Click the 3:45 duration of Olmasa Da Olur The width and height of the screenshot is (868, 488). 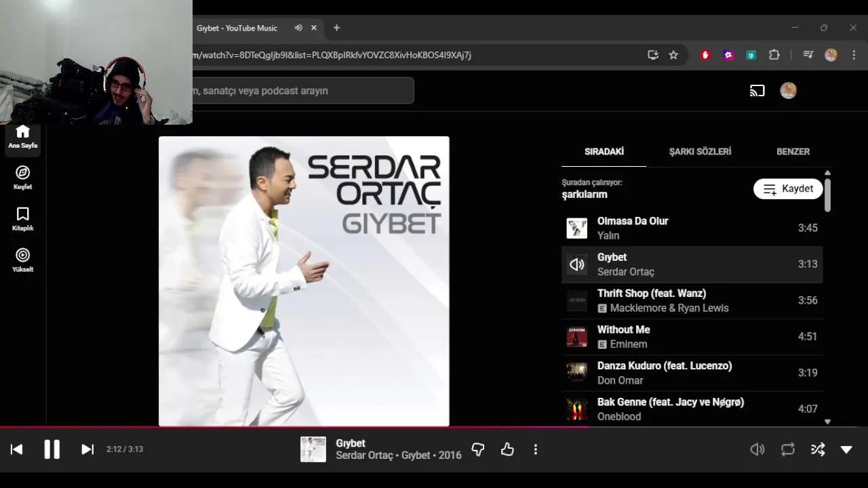[808, 228]
